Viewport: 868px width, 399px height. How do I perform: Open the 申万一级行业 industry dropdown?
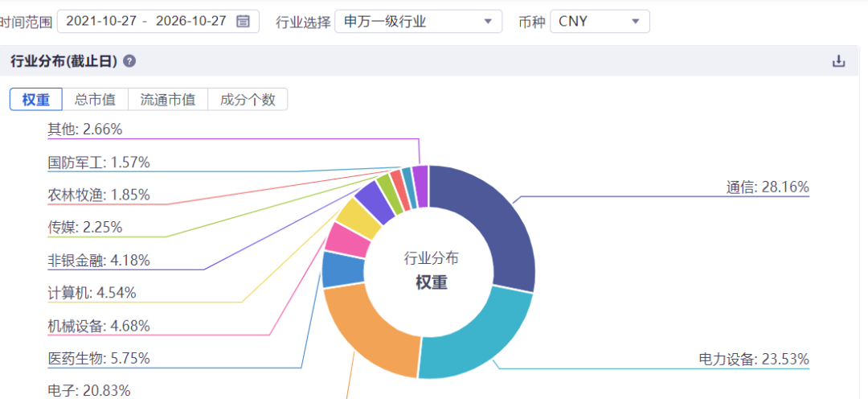[x=419, y=22]
